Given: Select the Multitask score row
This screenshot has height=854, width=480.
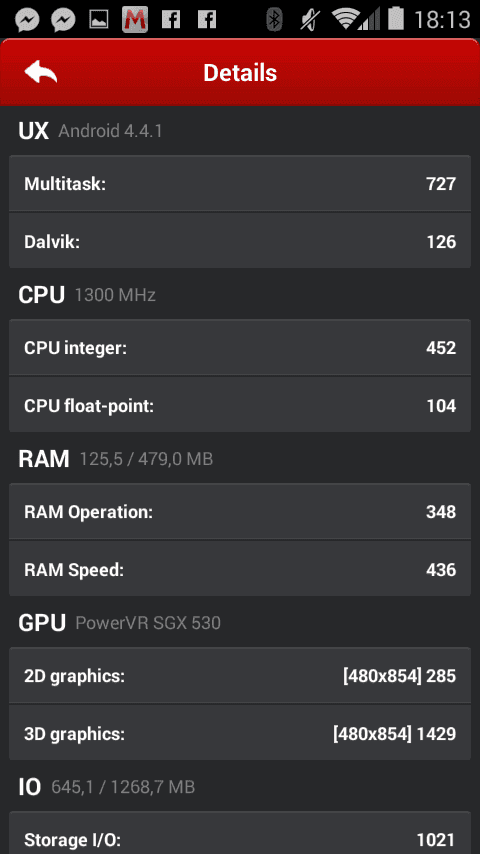Looking at the screenshot, I should click(x=240, y=184).
